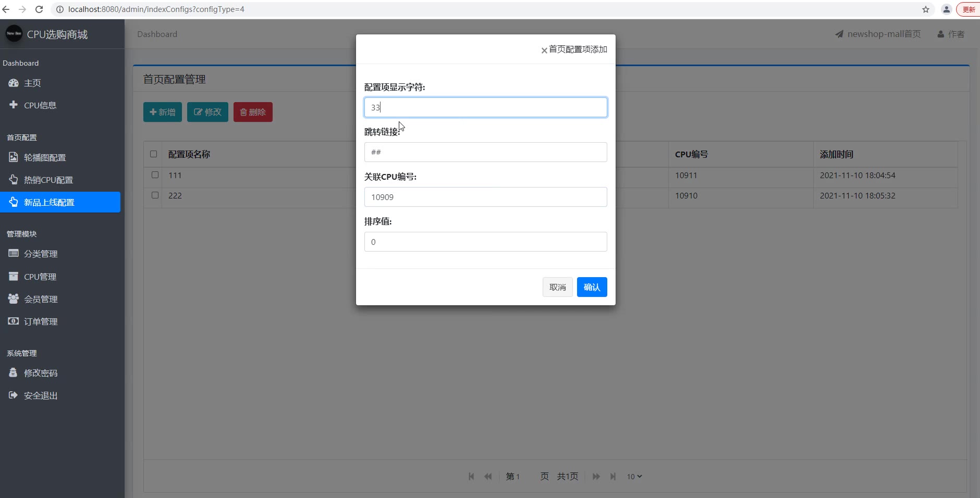Click the 关联CPU编号 input field
This screenshot has width=980, height=498.
coord(485,197)
